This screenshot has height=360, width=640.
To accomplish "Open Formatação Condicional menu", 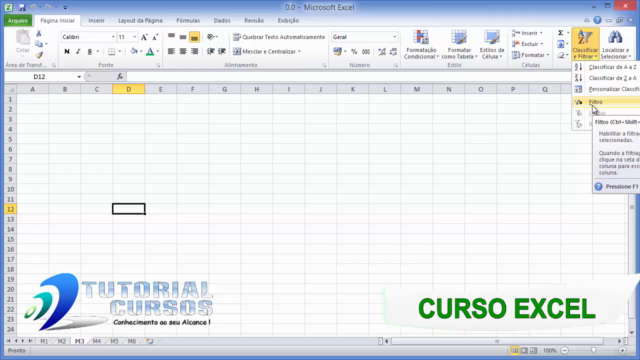I will [421, 44].
